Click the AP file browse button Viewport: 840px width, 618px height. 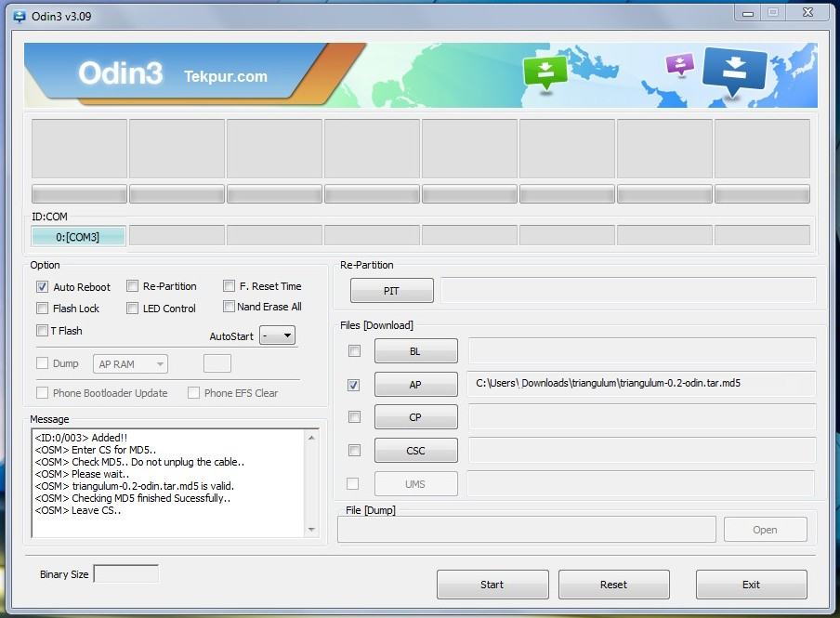[415, 385]
